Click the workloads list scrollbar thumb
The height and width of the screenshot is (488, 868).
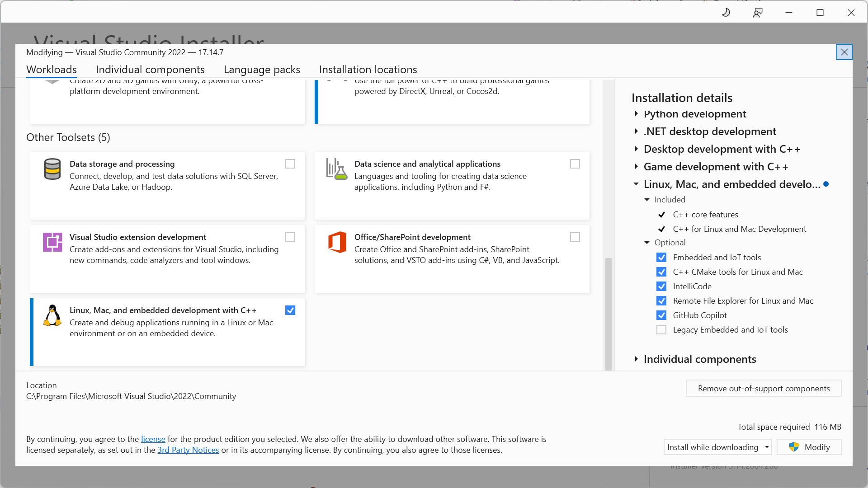coord(609,314)
